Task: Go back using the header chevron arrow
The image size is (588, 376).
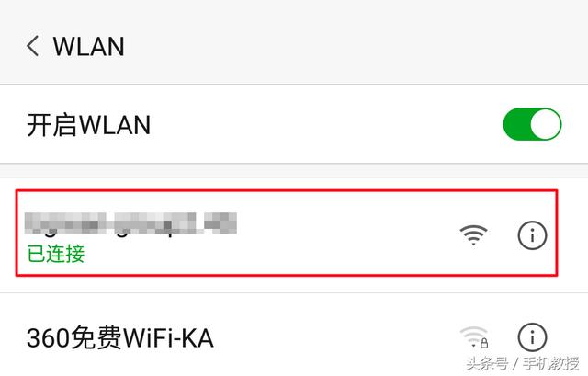Action: pyautogui.click(x=33, y=46)
